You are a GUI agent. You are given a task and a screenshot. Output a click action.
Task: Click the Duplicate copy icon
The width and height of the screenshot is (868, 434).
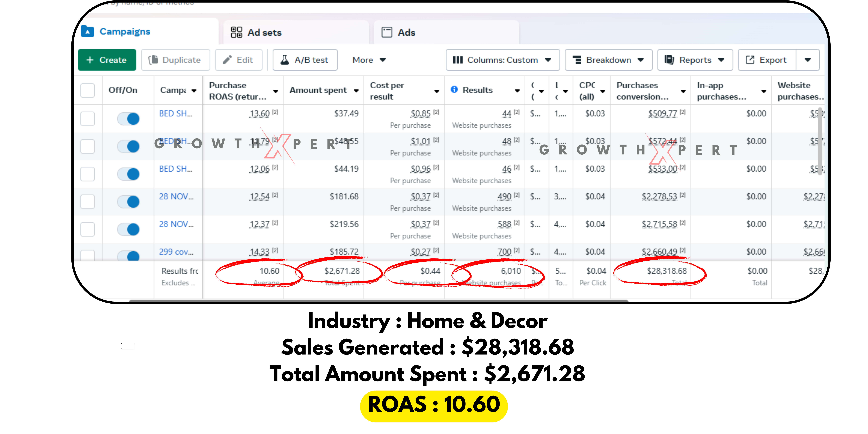click(x=153, y=60)
